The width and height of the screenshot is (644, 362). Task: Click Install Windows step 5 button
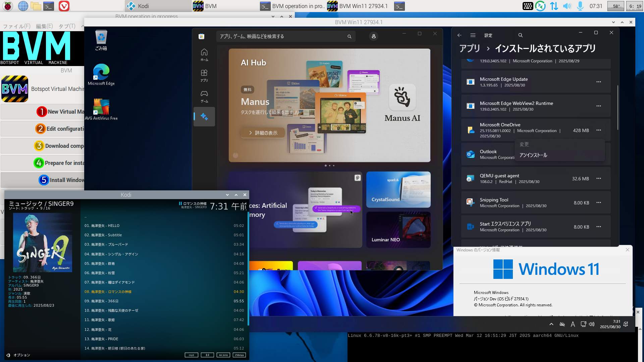[43, 180]
